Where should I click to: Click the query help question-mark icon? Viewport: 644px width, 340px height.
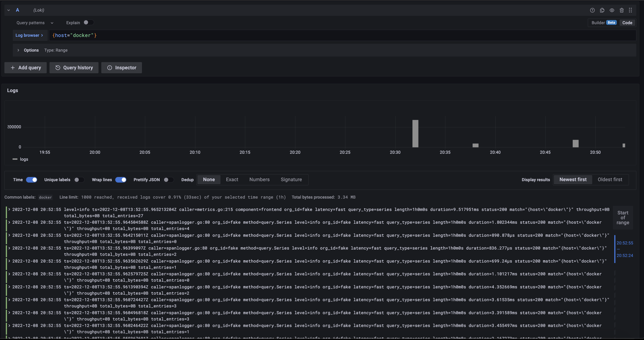point(592,10)
